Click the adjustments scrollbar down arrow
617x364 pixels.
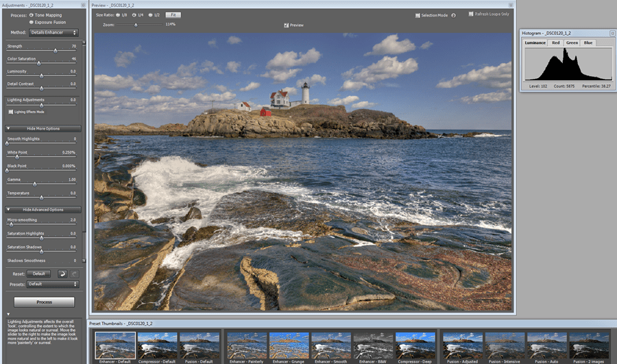84,260
